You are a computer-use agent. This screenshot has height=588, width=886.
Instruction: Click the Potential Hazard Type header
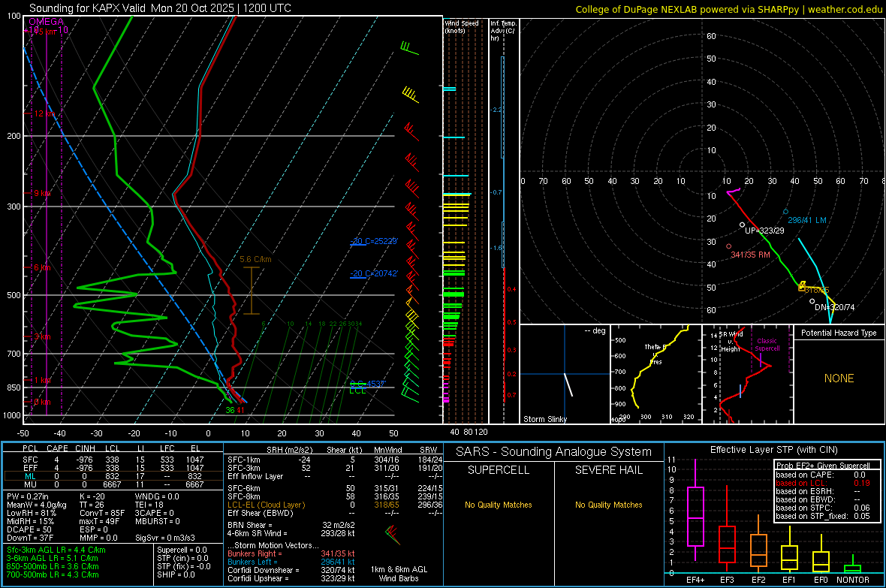click(x=839, y=333)
